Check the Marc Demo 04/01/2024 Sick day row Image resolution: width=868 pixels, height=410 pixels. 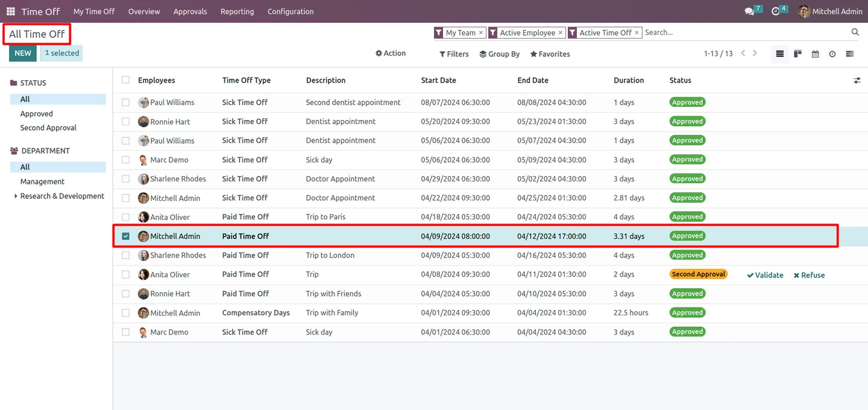coord(125,332)
